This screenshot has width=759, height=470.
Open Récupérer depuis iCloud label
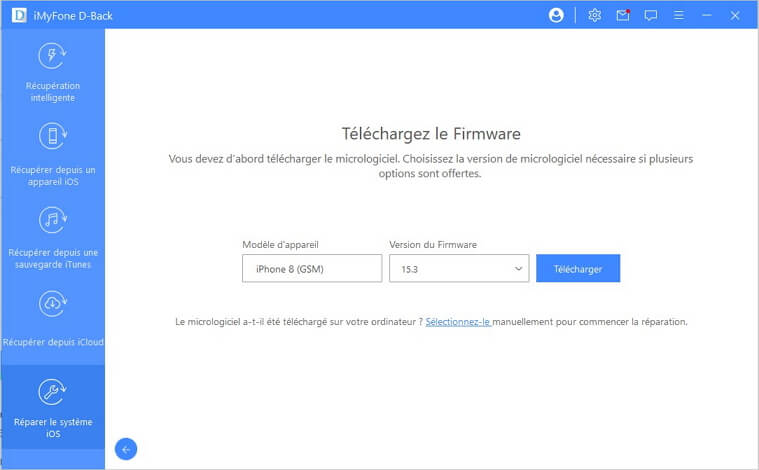click(53, 342)
